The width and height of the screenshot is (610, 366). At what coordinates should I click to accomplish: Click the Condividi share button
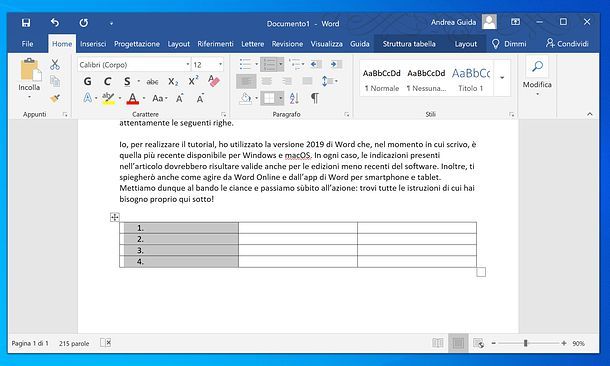(x=567, y=44)
